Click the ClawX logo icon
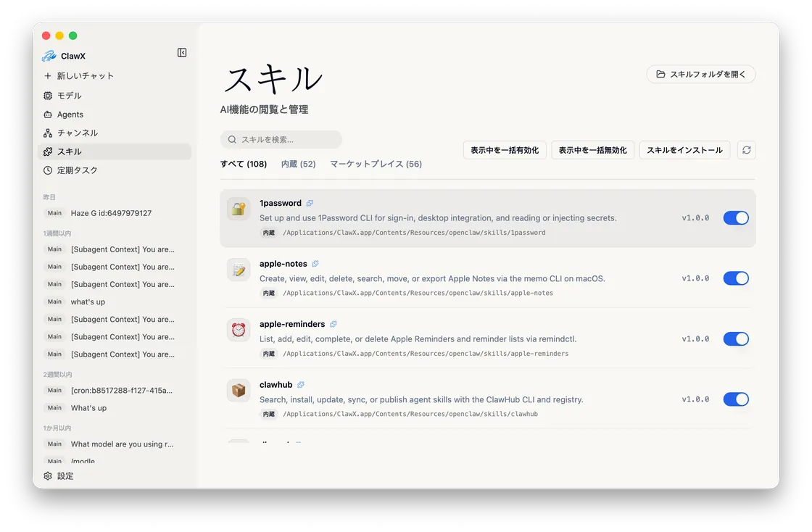Viewport: 812px width, 532px height. tap(49, 56)
